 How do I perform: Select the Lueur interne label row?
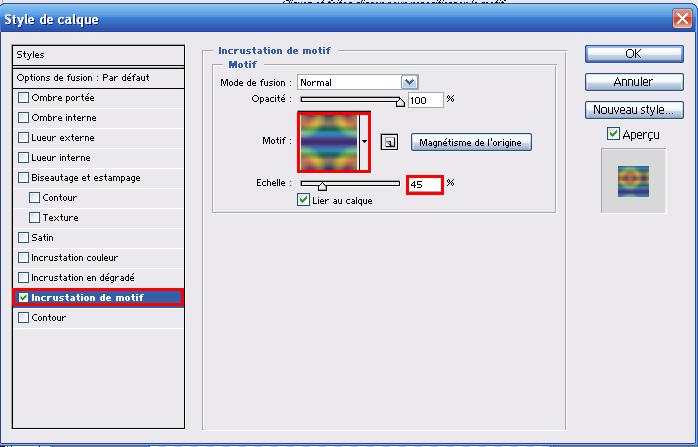98,158
